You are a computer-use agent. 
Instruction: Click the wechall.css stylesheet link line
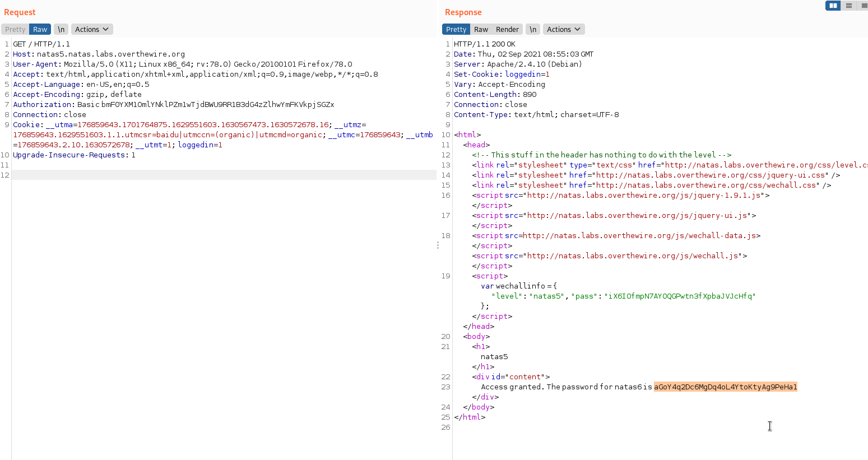[x=651, y=185]
